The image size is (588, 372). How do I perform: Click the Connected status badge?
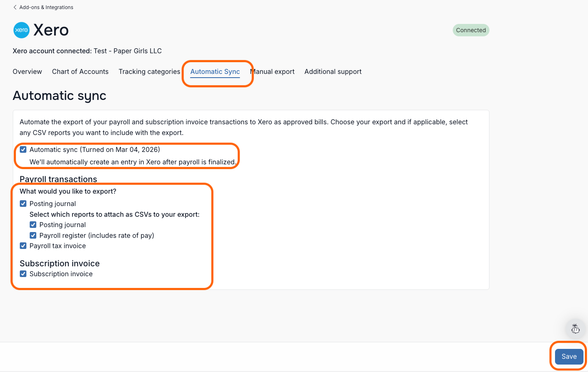pyautogui.click(x=471, y=30)
